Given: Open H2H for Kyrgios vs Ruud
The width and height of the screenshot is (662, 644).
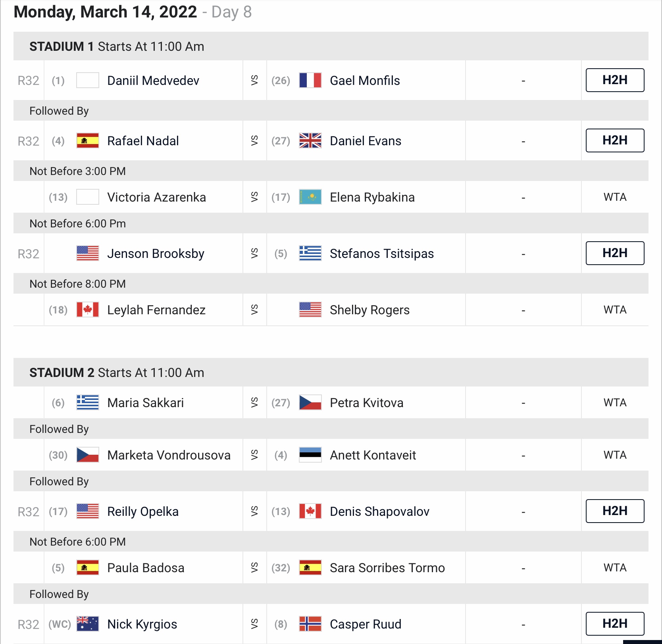Looking at the screenshot, I should 615,624.
